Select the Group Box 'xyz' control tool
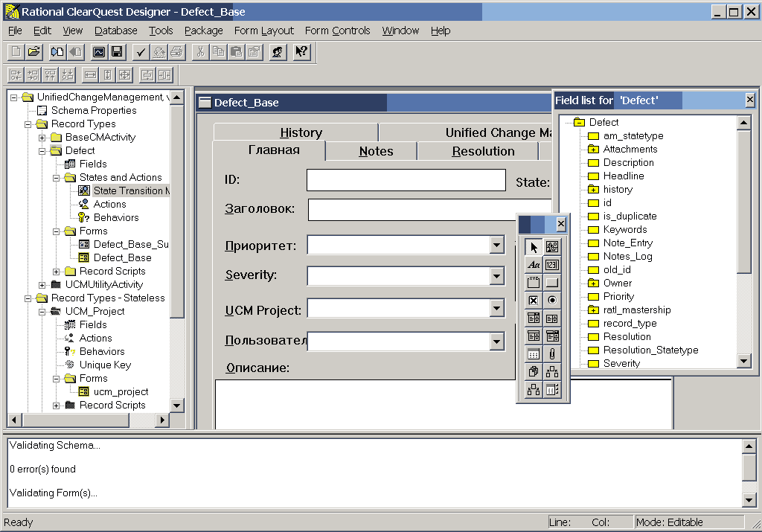Image resolution: width=762 pixels, height=532 pixels. 534,282
